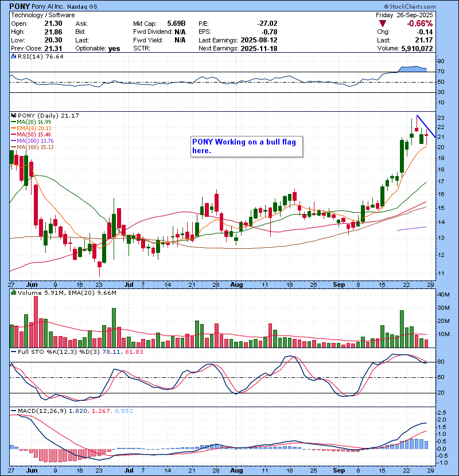
Task: Click the PONY (Daily) 21.17 chart title
Action: (48, 115)
